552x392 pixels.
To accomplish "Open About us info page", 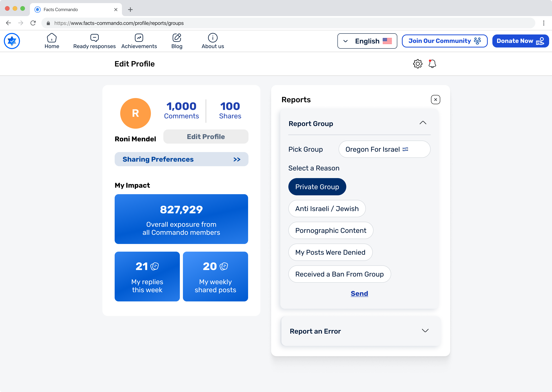I will (x=213, y=41).
